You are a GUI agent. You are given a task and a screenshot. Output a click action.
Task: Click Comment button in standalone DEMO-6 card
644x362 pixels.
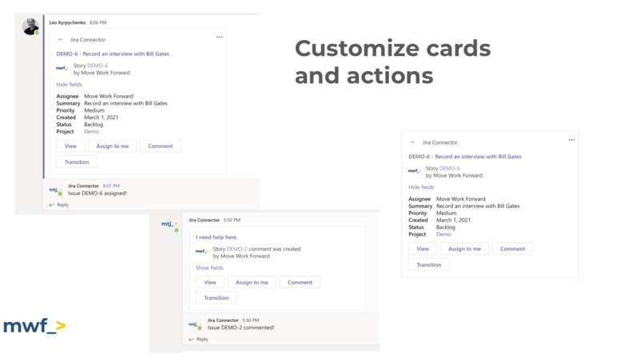(512, 249)
